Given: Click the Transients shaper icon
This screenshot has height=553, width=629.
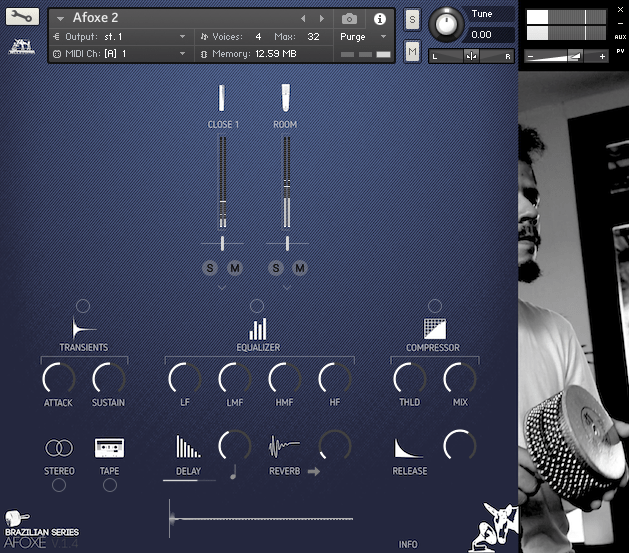Looking at the screenshot, I should click(83, 328).
